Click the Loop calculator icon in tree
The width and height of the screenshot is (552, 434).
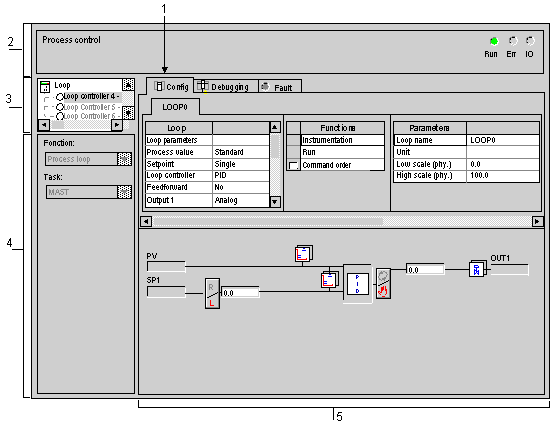click(x=45, y=86)
